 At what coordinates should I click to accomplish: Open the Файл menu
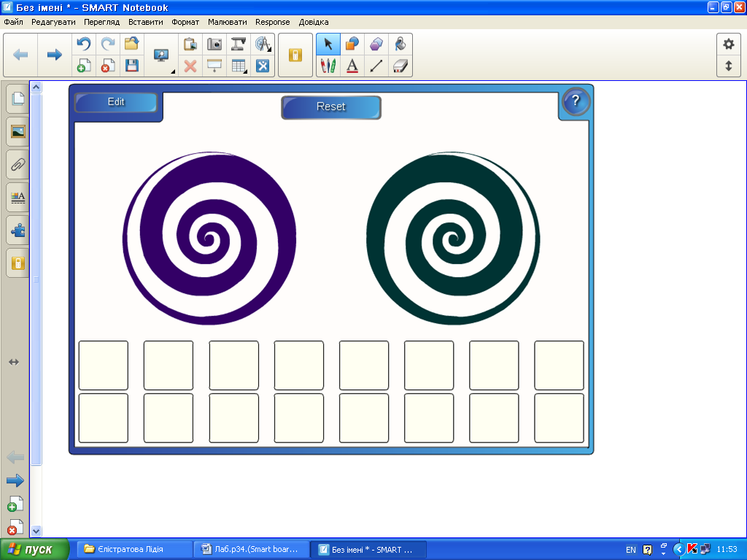point(13,22)
